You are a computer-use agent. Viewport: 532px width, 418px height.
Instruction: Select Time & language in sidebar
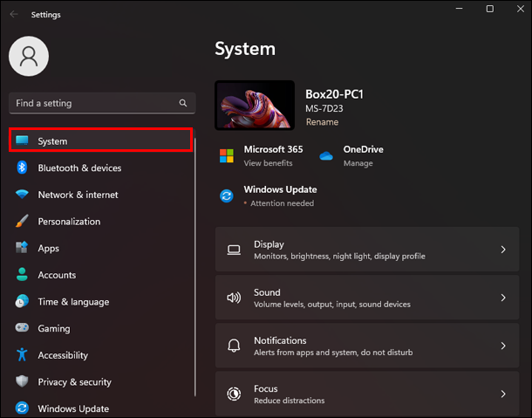(x=73, y=302)
